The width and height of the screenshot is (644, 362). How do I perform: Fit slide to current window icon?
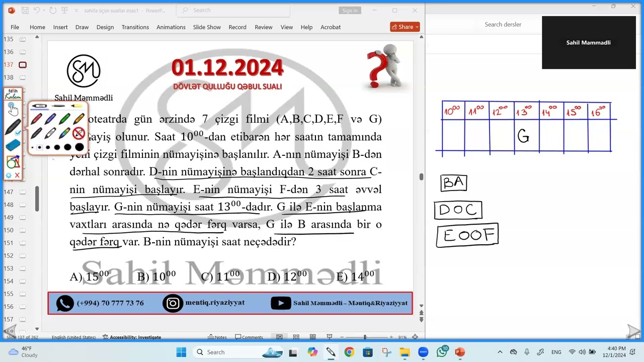[415, 337]
